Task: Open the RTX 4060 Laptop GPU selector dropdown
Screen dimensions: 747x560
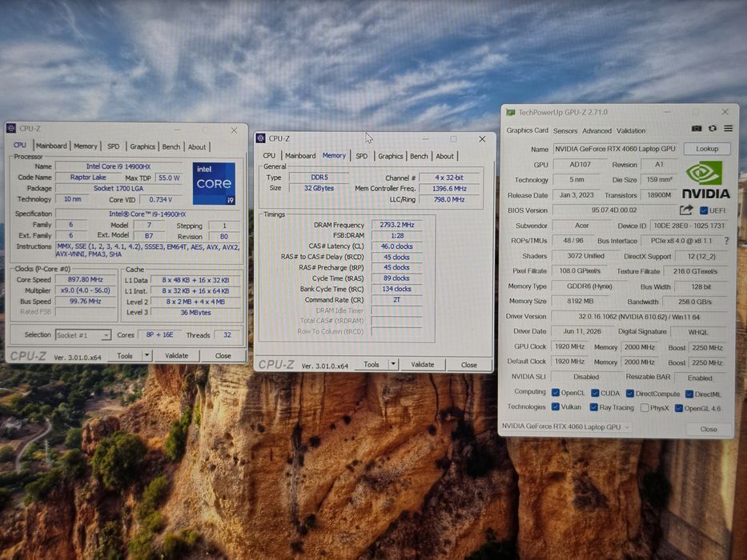Action: pos(566,426)
